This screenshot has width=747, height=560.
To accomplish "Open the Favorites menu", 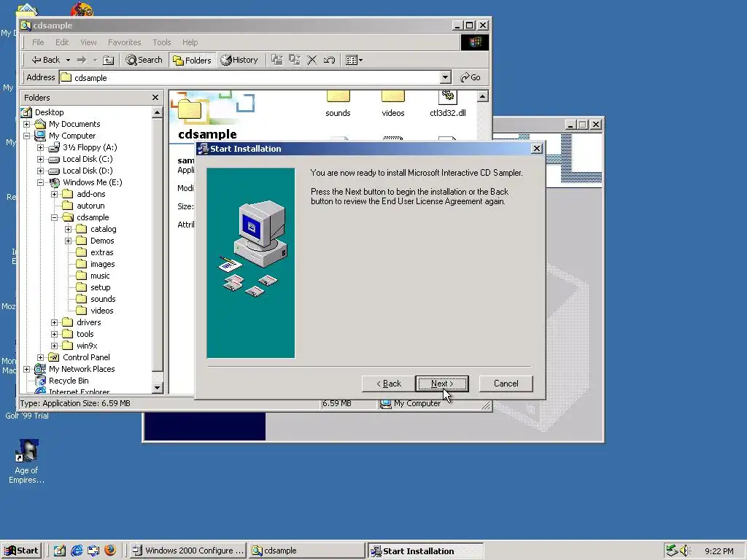I will pyautogui.click(x=124, y=42).
